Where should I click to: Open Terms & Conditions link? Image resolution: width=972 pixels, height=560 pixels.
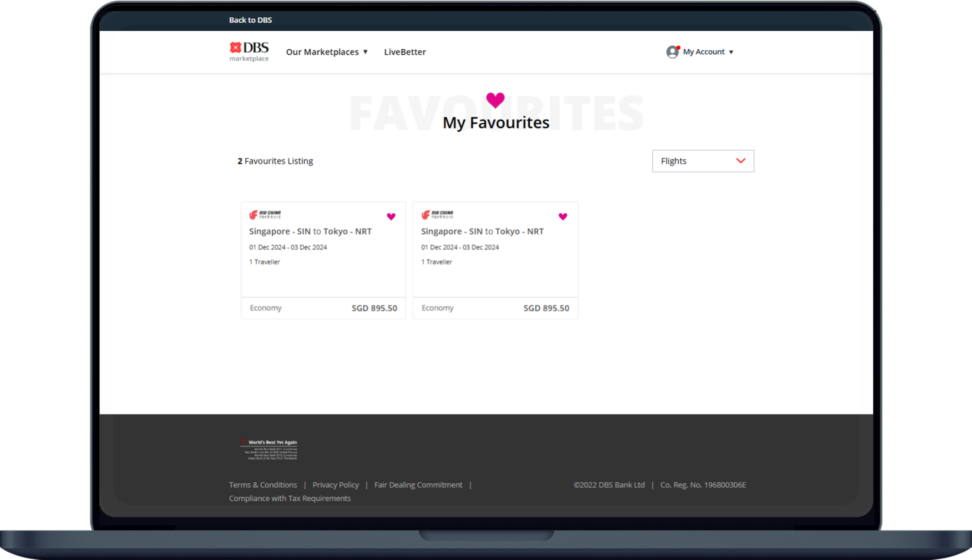pos(263,485)
